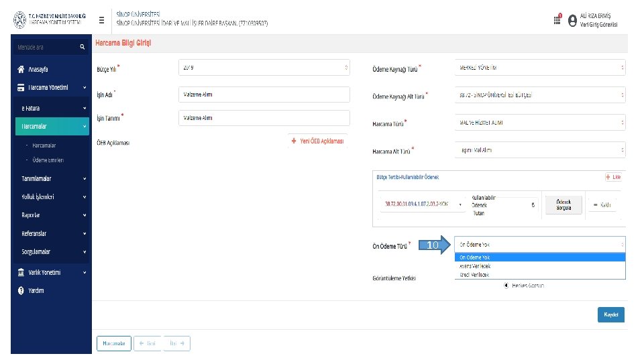Open the Harcama Türü dropdown

click(x=540, y=123)
